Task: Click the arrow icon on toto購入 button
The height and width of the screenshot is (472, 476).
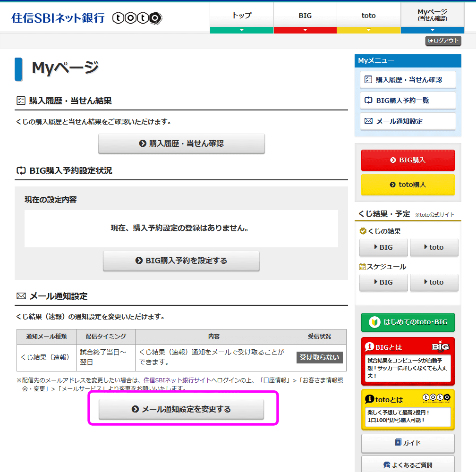Action: pos(393,185)
